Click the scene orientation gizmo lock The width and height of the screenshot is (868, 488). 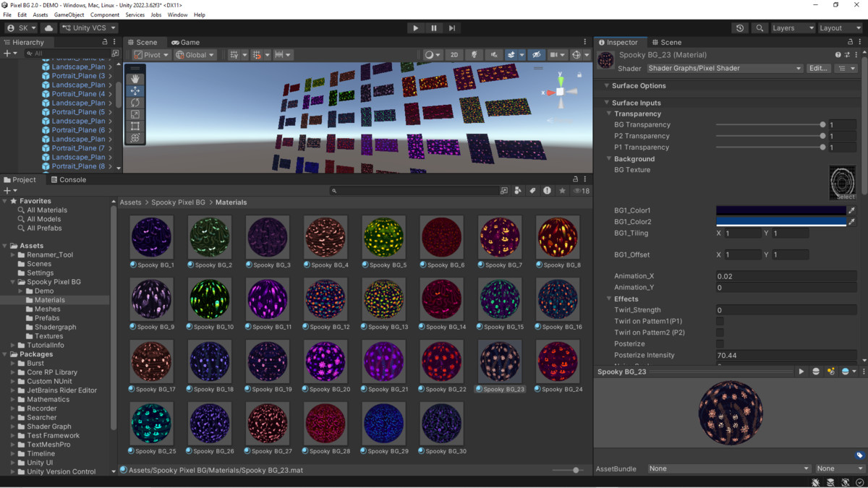click(579, 74)
